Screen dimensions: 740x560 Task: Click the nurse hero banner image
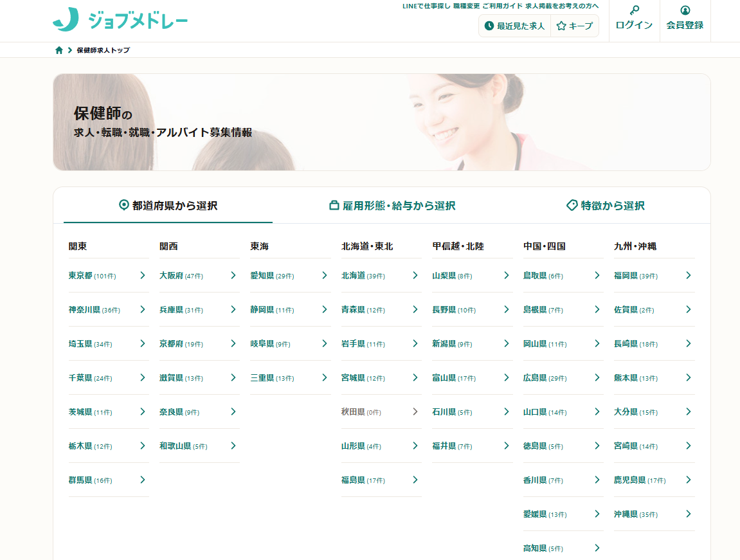point(450,122)
